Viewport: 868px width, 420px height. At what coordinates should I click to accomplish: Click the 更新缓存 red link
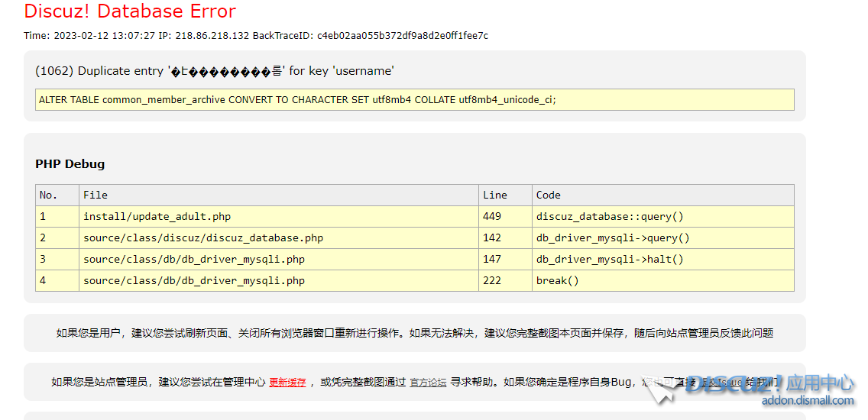point(287,383)
